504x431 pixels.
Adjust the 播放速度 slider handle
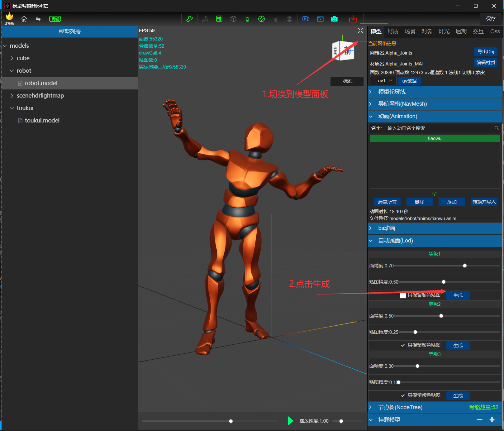tap(341, 421)
